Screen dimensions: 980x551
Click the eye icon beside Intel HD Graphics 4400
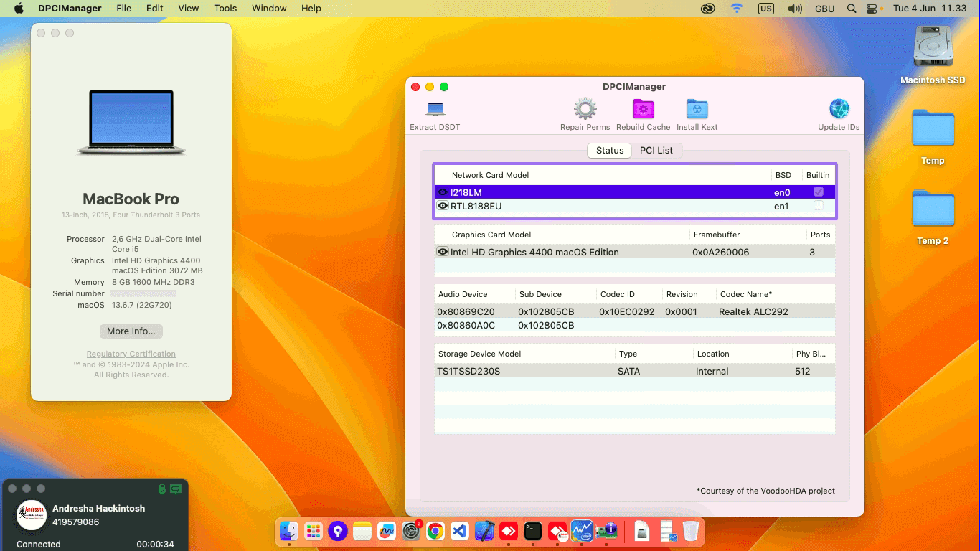(443, 252)
